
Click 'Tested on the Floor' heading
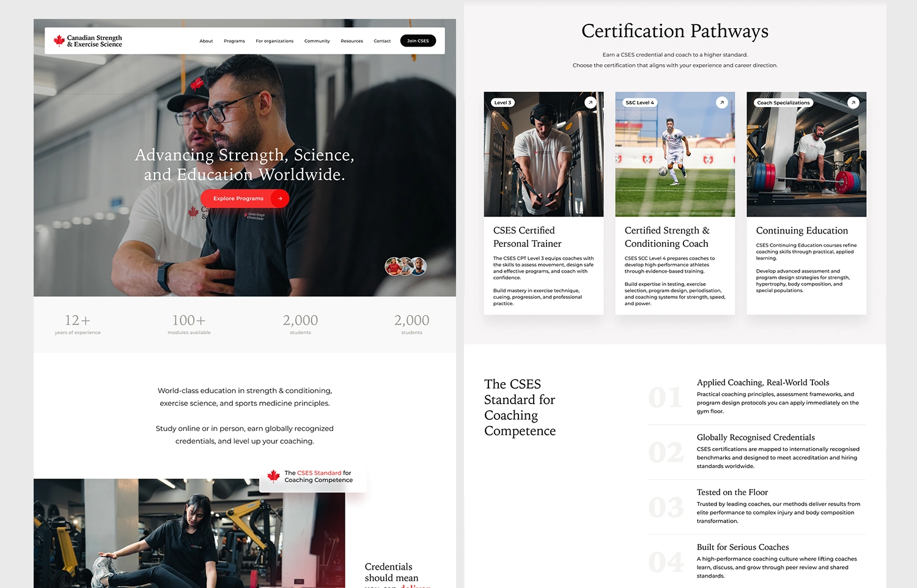[732, 492]
